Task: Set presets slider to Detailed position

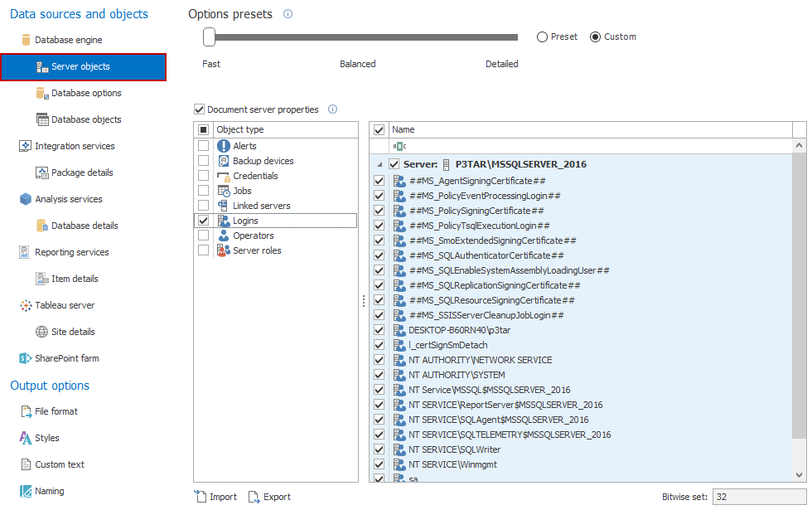Action: 513,37
